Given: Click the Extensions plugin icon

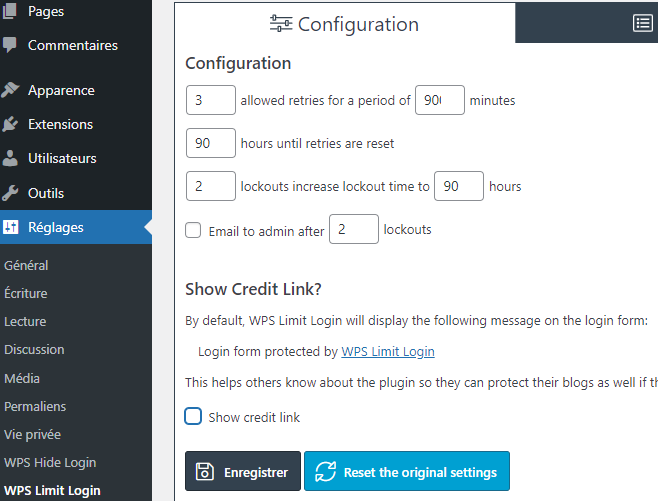Looking at the screenshot, I should 10,124.
